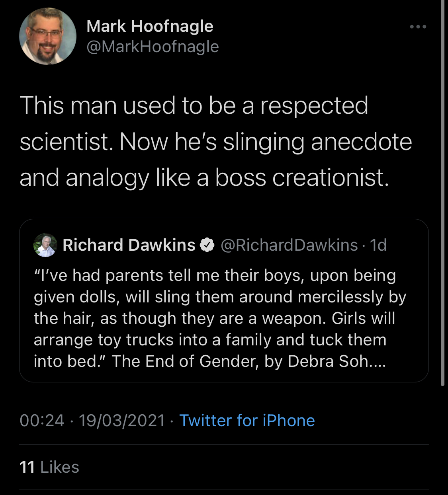
Task: Tap Mark Hoofnagle's profile picture
Action: pyautogui.click(x=48, y=36)
